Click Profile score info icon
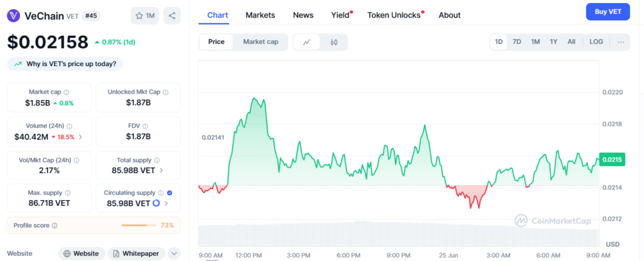Screen dimensions: 644x261 tap(55, 226)
